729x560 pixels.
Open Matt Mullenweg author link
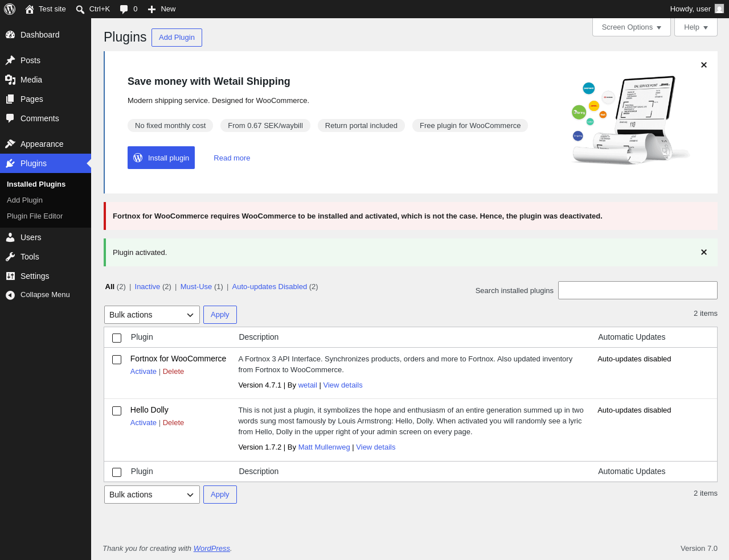pos(324,447)
